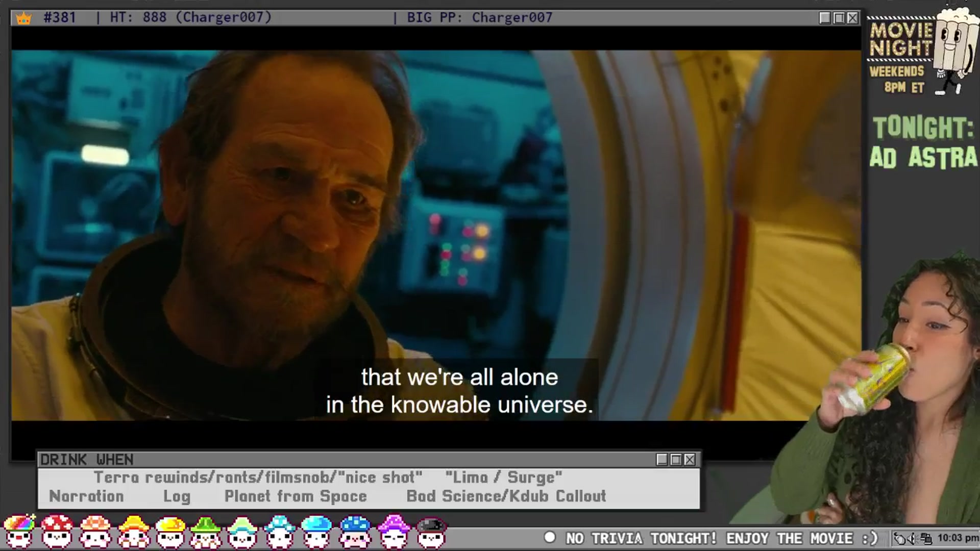This screenshot has height=551, width=980.
Task: Click the orange crown icon in the title bar
Action: [23, 18]
